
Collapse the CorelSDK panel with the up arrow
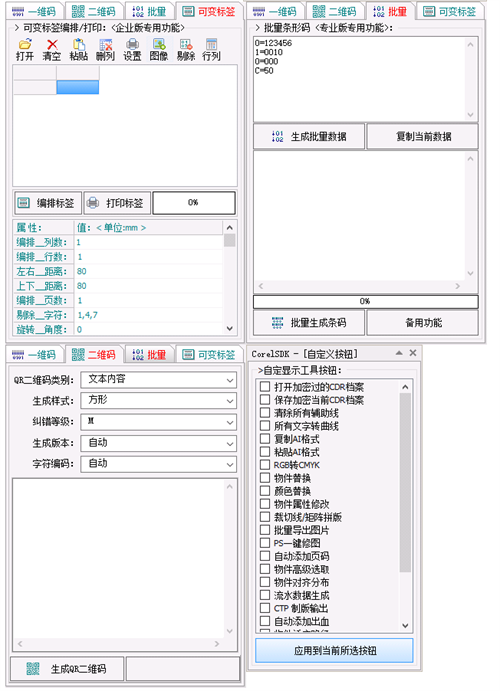point(399,353)
